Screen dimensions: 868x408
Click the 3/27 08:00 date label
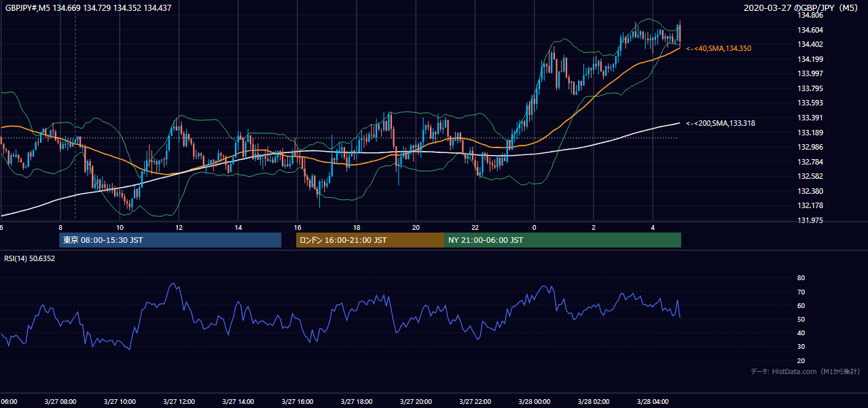(x=60, y=401)
